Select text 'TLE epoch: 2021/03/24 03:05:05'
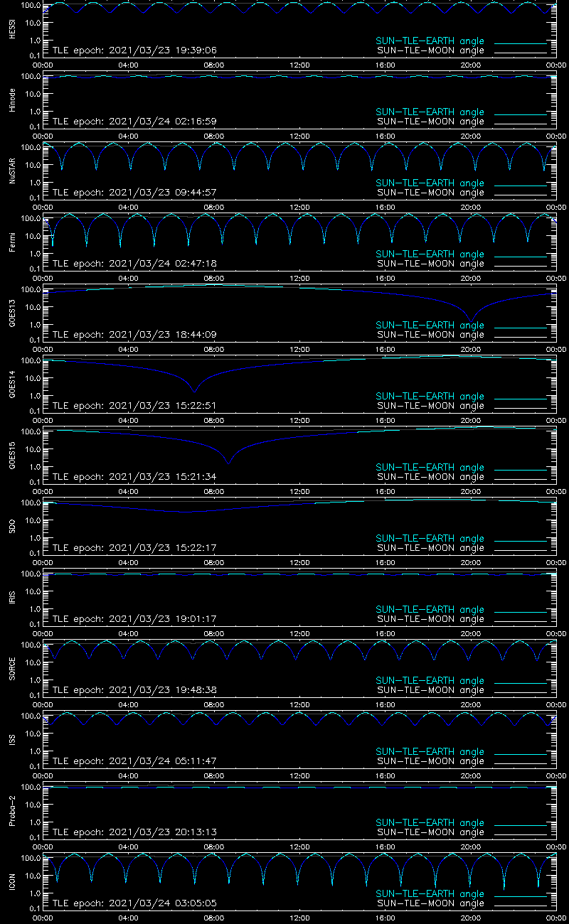This screenshot has width=569, height=924. (134, 903)
